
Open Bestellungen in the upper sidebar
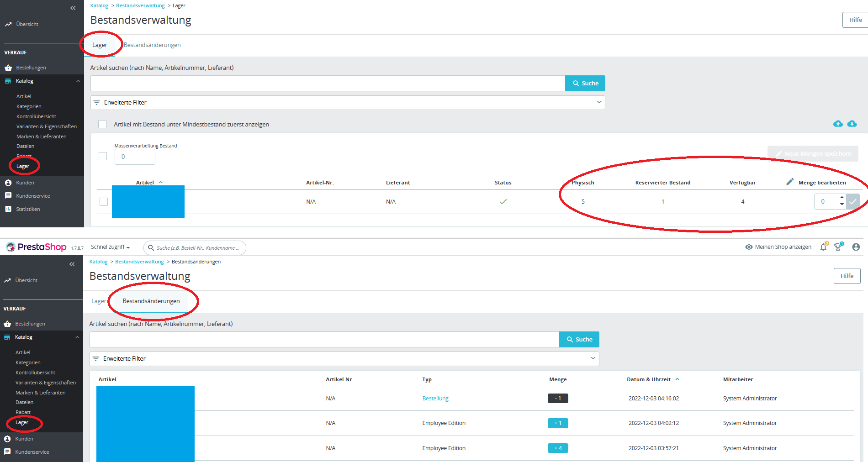31,68
